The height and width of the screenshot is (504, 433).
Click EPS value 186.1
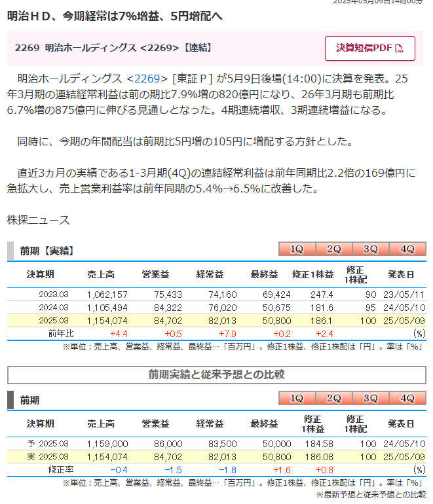[x=322, y=321]
